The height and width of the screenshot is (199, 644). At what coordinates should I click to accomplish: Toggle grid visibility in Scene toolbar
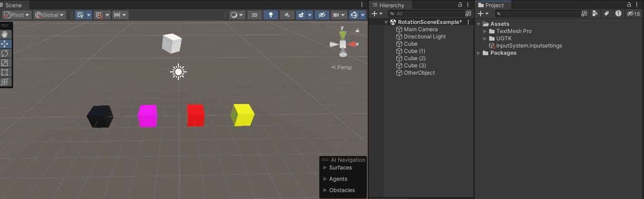coord(80,15)
